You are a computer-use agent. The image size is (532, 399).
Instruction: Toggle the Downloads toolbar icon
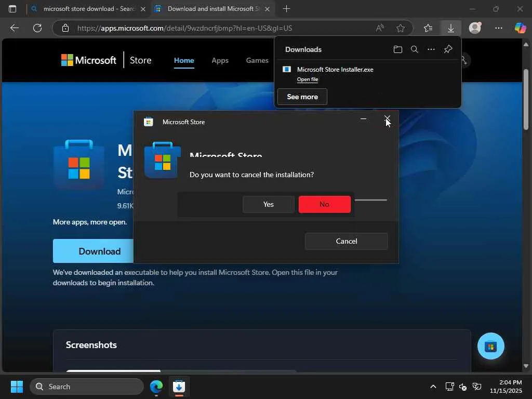coord(451,28)
